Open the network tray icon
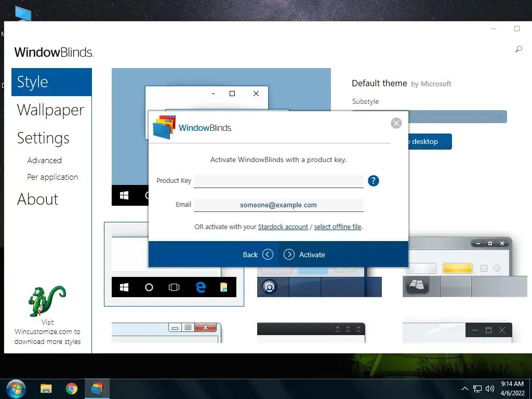The height and width of the screenshot is (399, 532). click(477, 389)
